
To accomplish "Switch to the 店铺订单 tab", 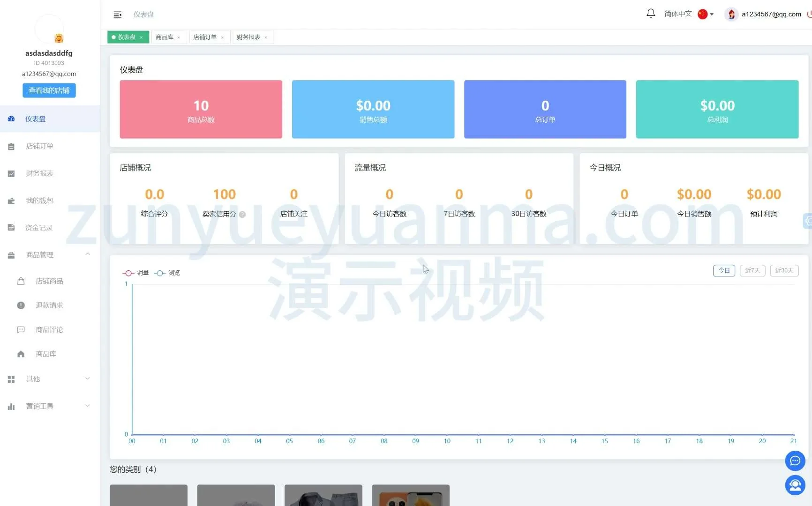I will [205, 37].
